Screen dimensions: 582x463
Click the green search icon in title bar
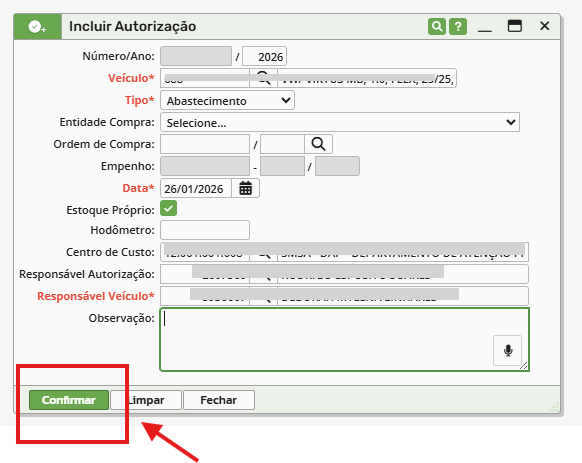pyautogui.click(x=437, y=26)
